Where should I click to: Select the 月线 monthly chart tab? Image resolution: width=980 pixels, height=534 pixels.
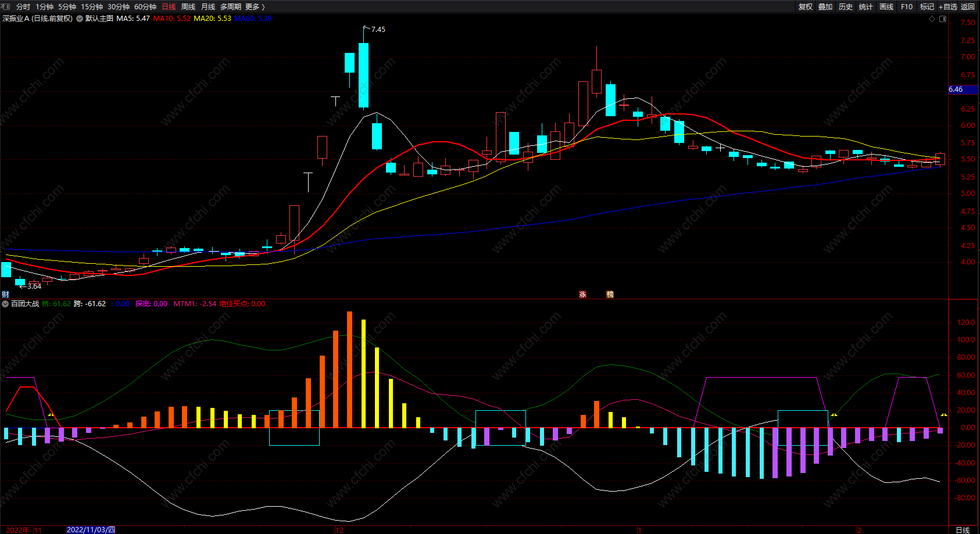pyautogui.click(x=208, y=7)
